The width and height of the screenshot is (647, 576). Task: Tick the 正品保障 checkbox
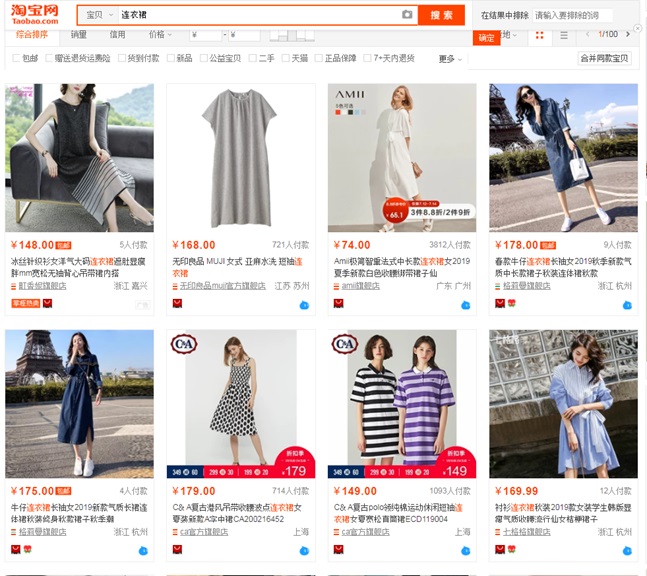[318, 58]
